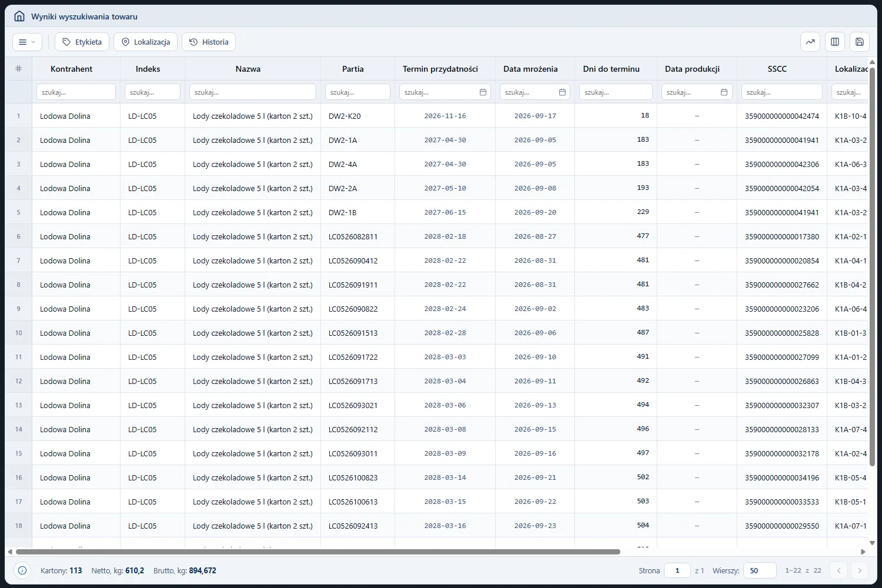
Task: Click days value 229 cell
Action: [616, 212]
